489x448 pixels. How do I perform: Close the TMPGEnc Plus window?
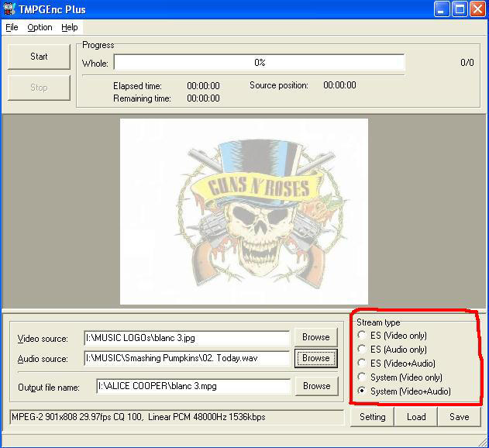click(x=477, y=9)
